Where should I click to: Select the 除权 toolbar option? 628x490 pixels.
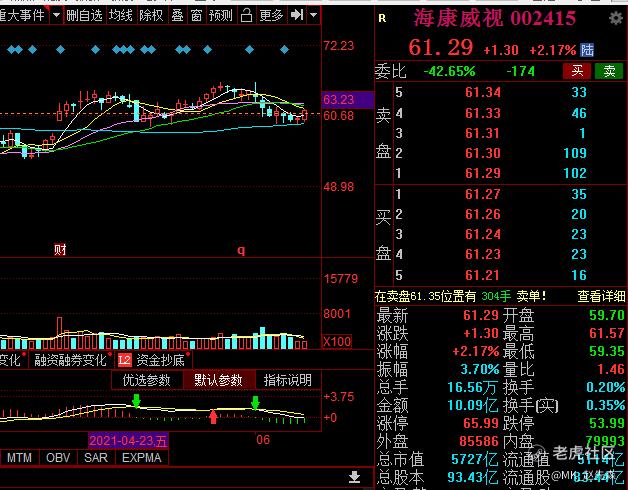click(x=151, y=16)
